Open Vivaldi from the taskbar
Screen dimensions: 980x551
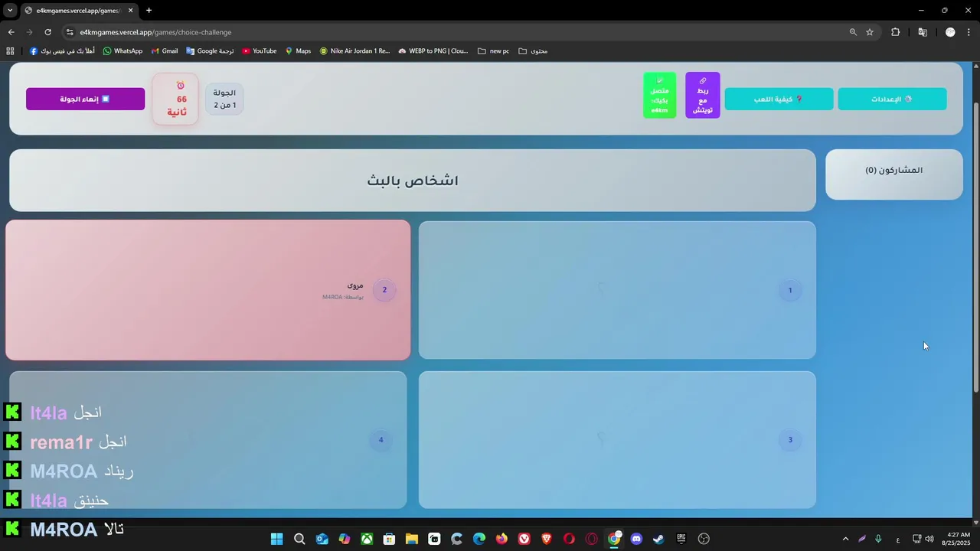524,539
